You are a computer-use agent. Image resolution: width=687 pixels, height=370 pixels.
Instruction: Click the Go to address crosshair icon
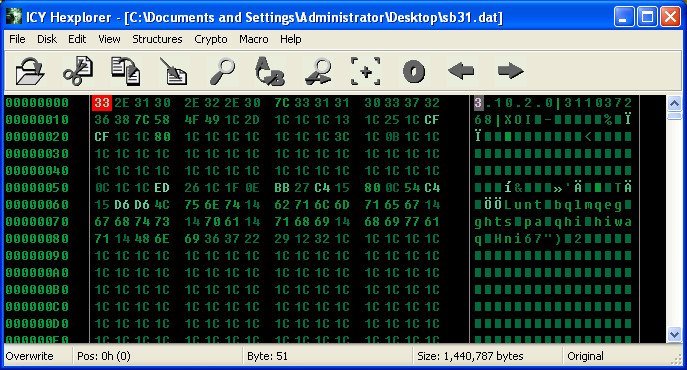click(x=366, y=71)
